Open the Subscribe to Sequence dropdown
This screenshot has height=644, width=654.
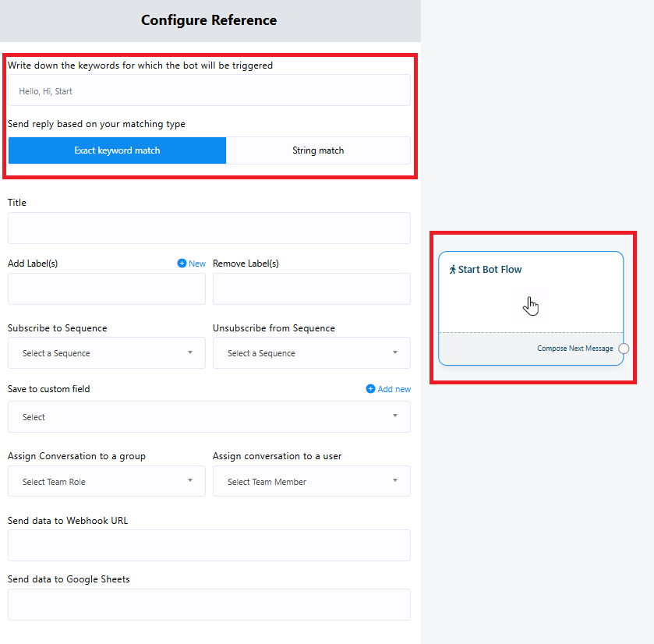pyautogui.click(x=107, y=353)
